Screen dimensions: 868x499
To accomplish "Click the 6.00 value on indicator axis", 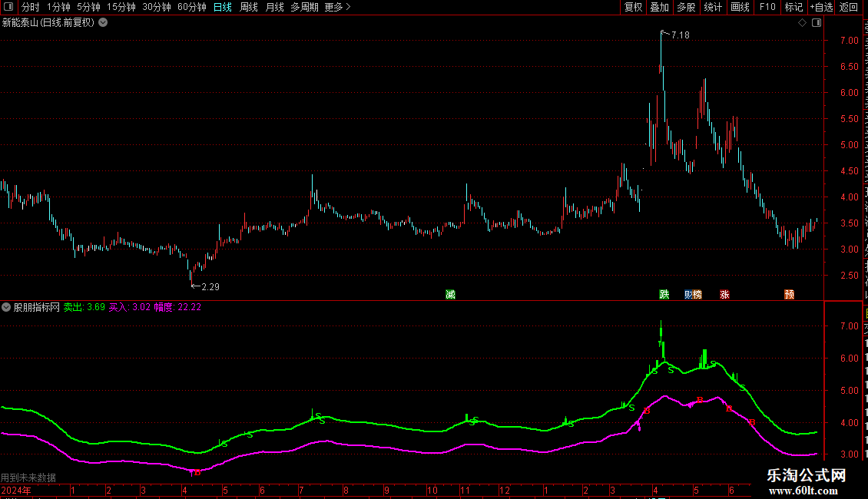I will click(x=849, y=358).
